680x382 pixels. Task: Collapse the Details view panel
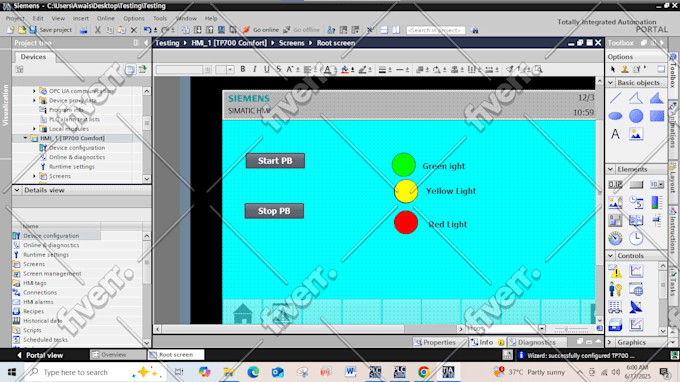pyautogui.click(x=17, y=190)
